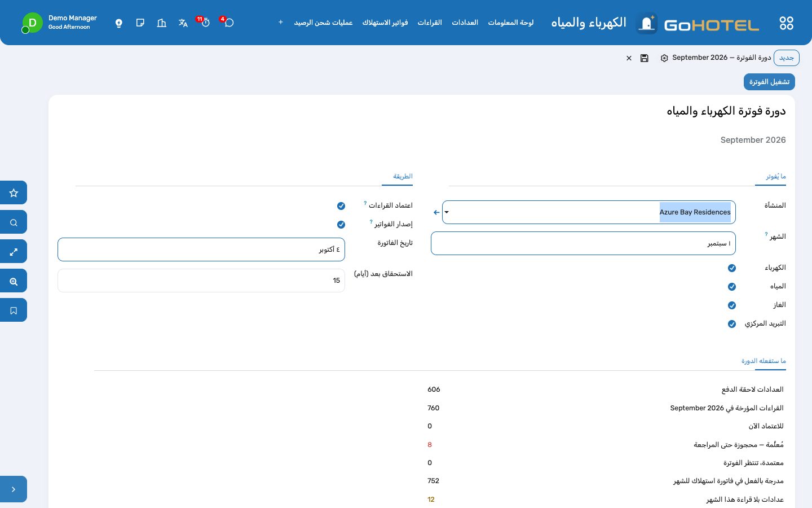Screen dimensions: 812x508
Task: Open the Demo Manager user menu
Action: click(60, 23)
